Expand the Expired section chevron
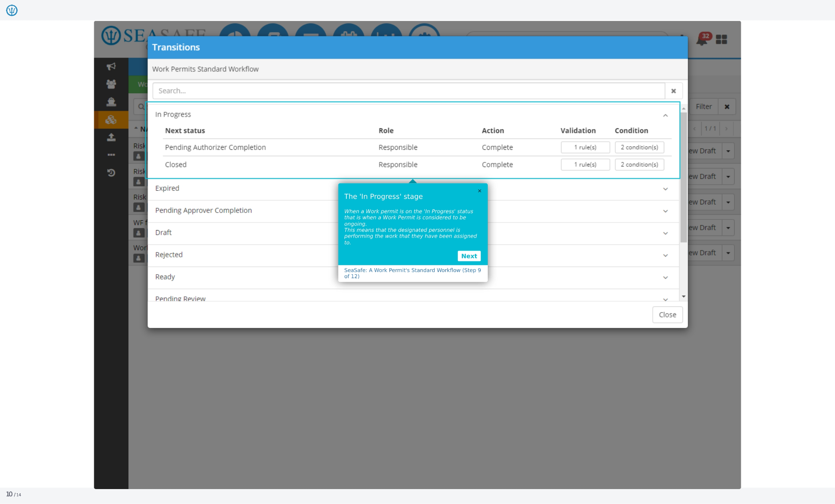This screenshot has height=504, width=835. click(x=665, y=189)
